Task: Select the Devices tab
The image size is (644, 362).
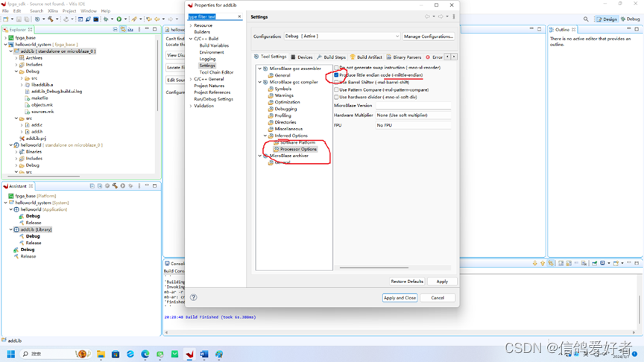Action: click(302, 57)
